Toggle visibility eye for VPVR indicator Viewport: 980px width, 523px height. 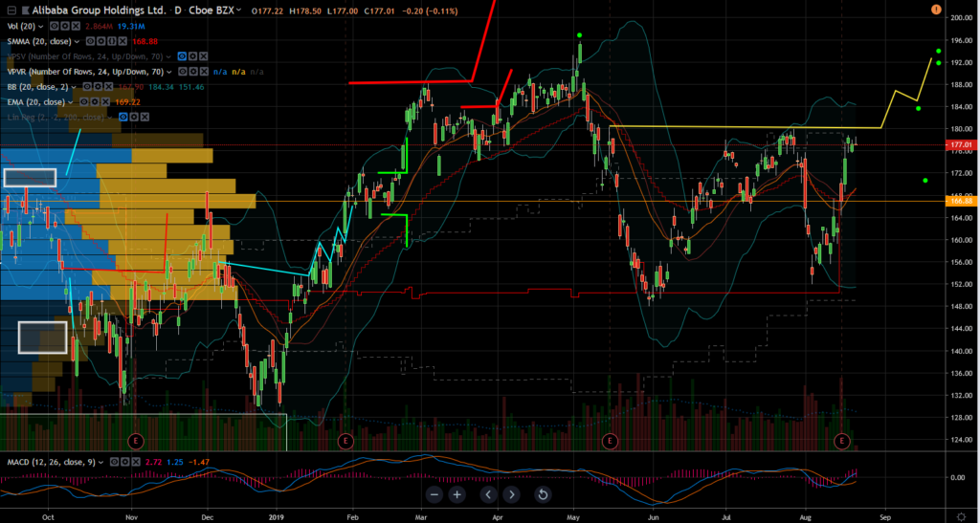click(x=183, y=72)
